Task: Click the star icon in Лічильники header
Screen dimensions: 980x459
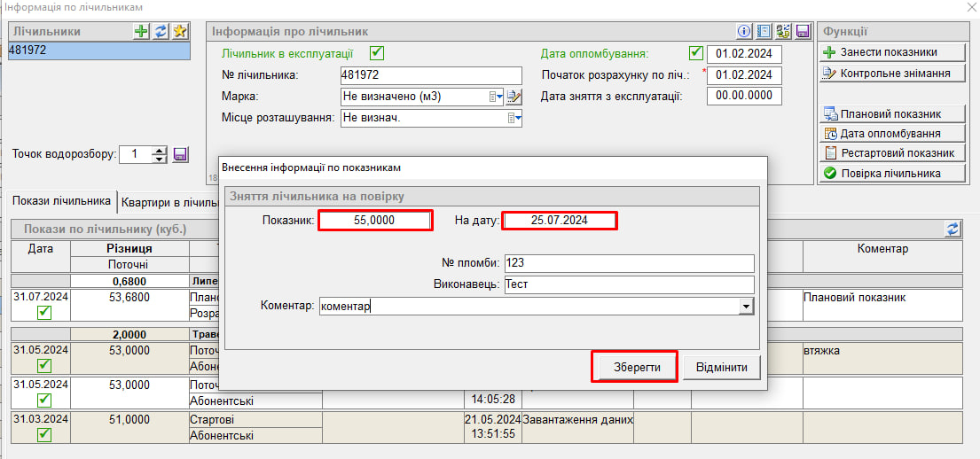Action: pyautogui.click(x=180, y=31)
